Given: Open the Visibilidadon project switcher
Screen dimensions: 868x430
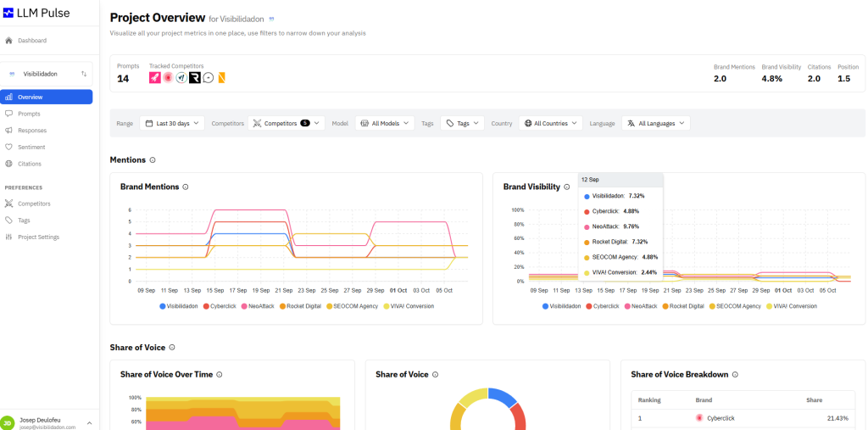Looking at the screenshot, I should click(47, 74).
